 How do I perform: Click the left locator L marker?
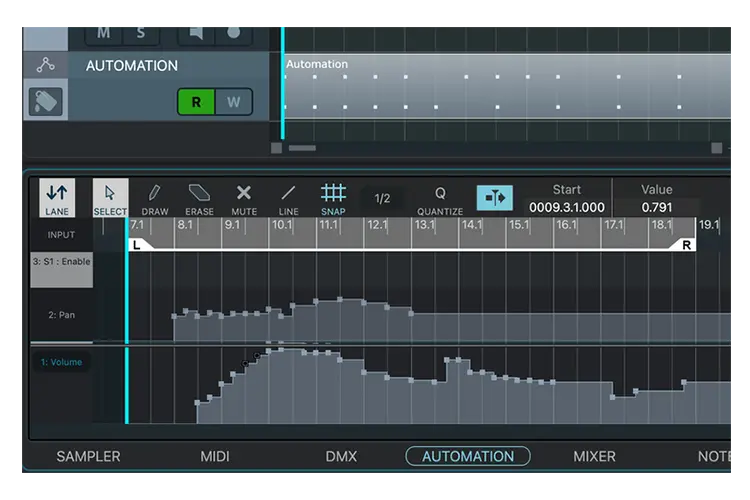(137, 245)
